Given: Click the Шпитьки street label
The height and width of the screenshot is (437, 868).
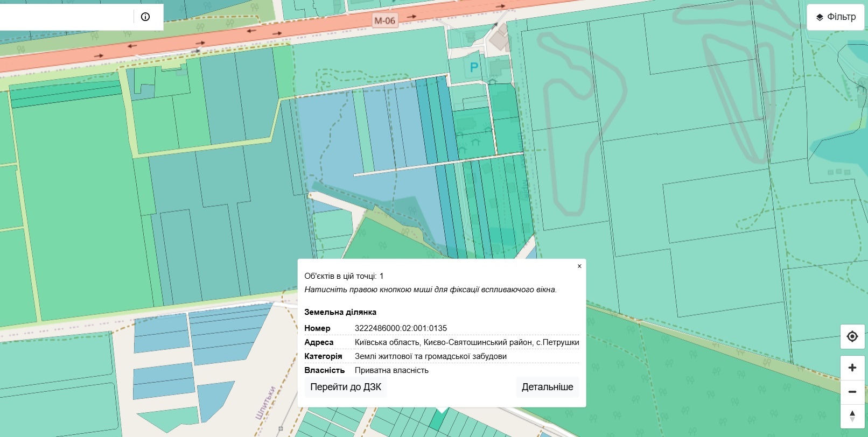Looking at the screenshot, I should pos(266,403).
